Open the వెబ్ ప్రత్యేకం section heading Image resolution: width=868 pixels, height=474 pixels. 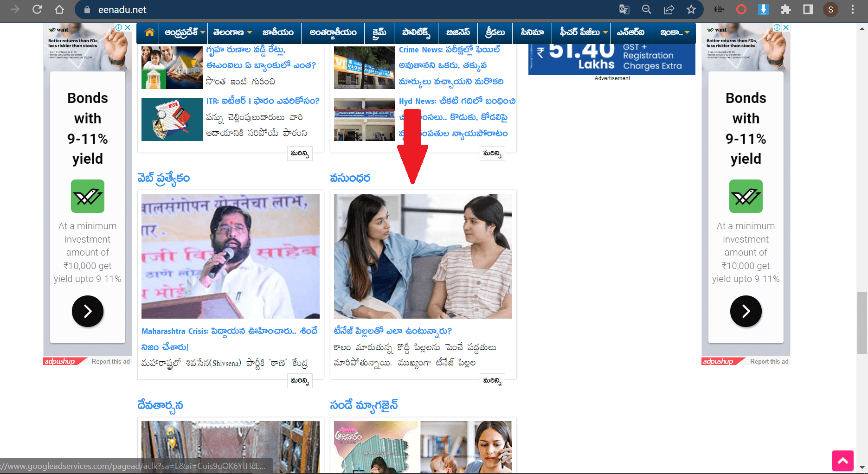click(x=163, y=179)
